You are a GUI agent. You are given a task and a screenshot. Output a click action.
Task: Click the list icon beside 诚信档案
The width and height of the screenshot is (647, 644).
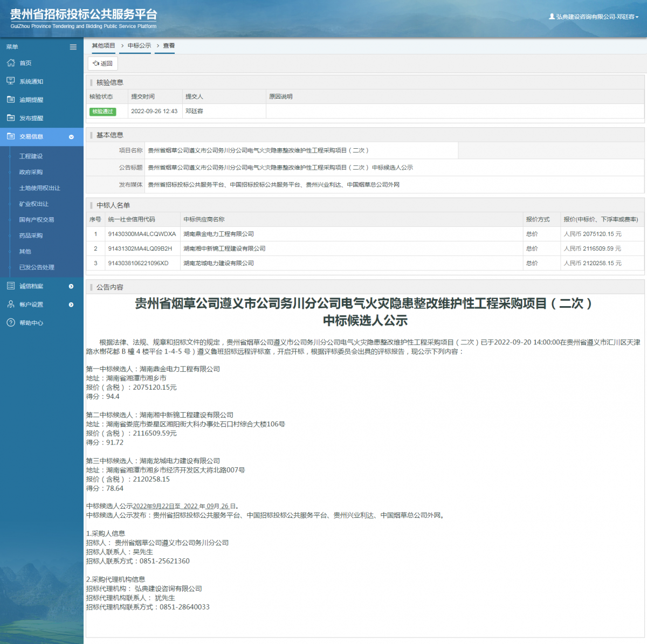pos(11,286)
